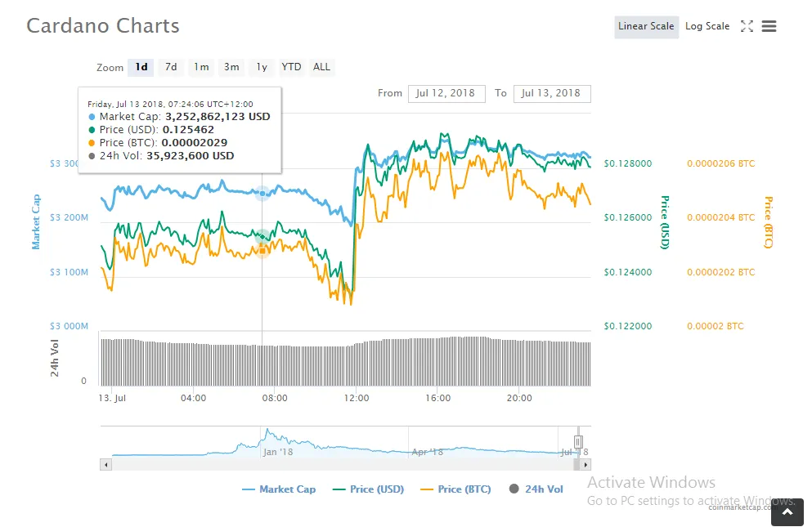Toggle fullscreen chart view icon
Viewport: 812px width, 527px height.
[747, 26]
